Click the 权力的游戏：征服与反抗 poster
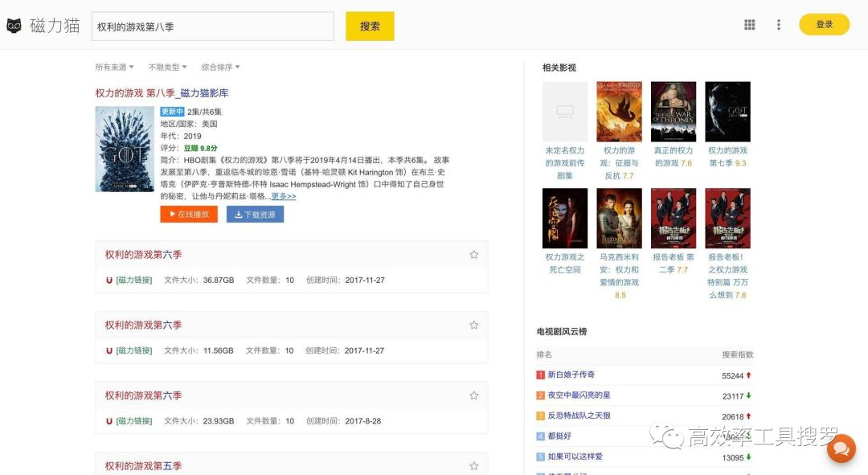This screenshot has height=475, width=868. [619, 112]
